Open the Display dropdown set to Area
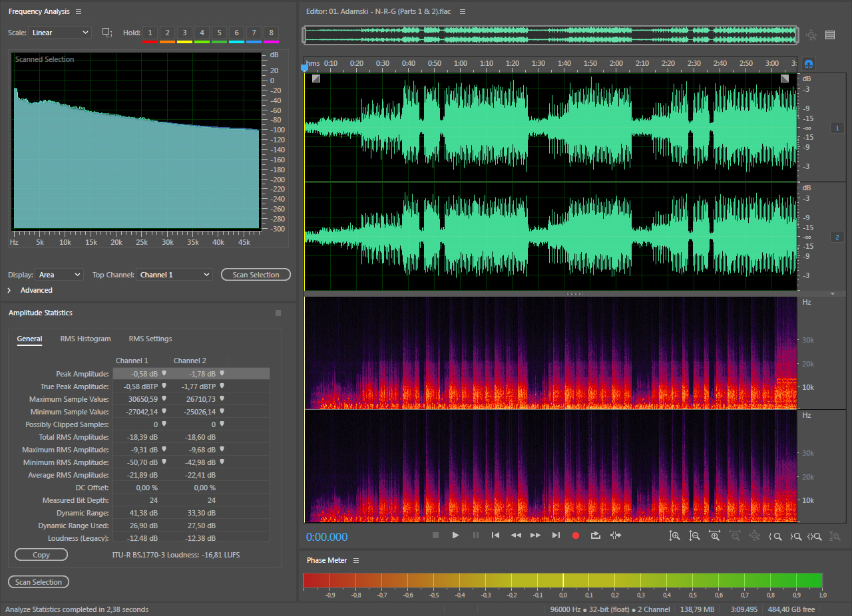852x616 pixels. [x=59, y=275]
